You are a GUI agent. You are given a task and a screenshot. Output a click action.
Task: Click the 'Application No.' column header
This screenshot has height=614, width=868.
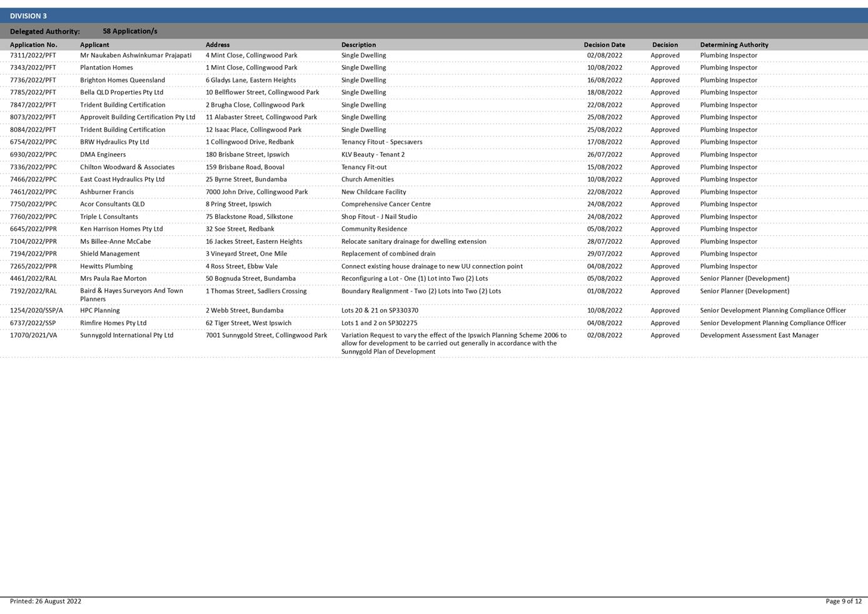[34, 44]
